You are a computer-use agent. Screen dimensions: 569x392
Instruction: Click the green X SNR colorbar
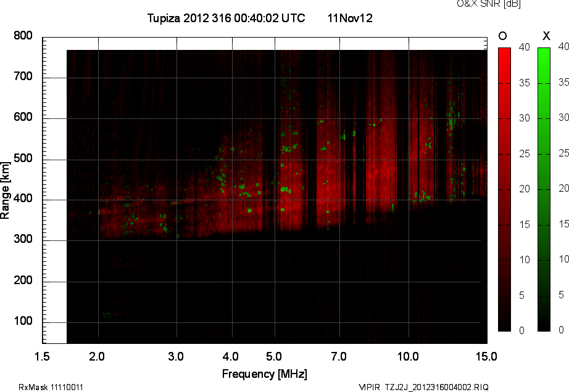544,189
